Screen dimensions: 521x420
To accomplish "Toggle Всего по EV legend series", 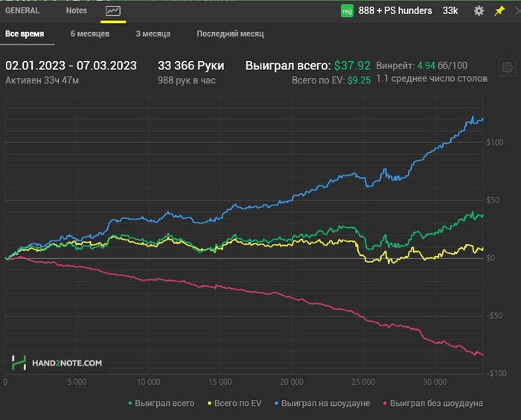I will coord(234,404).
